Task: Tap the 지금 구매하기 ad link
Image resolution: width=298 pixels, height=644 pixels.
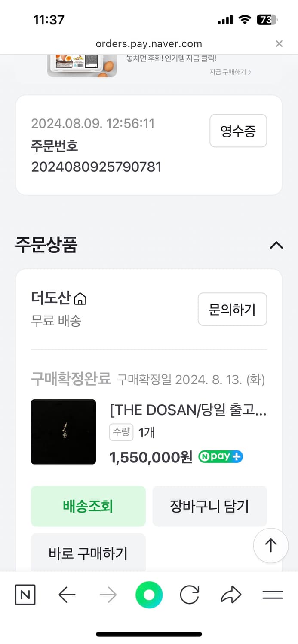Action: (230, 72)
